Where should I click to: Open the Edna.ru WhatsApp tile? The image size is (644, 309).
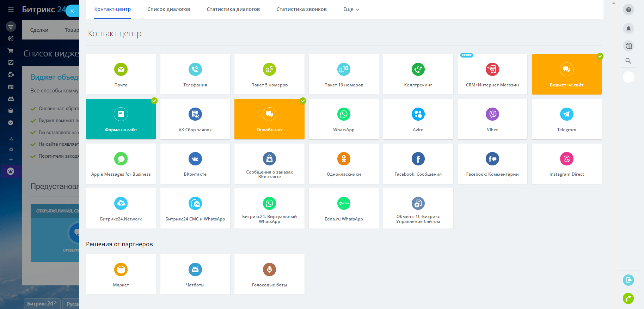tap(344, 208)
